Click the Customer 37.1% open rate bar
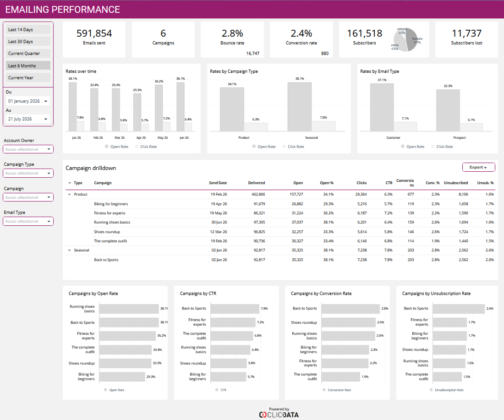The height and width of the screenshot is (420, 504). [x=382, y=107]
